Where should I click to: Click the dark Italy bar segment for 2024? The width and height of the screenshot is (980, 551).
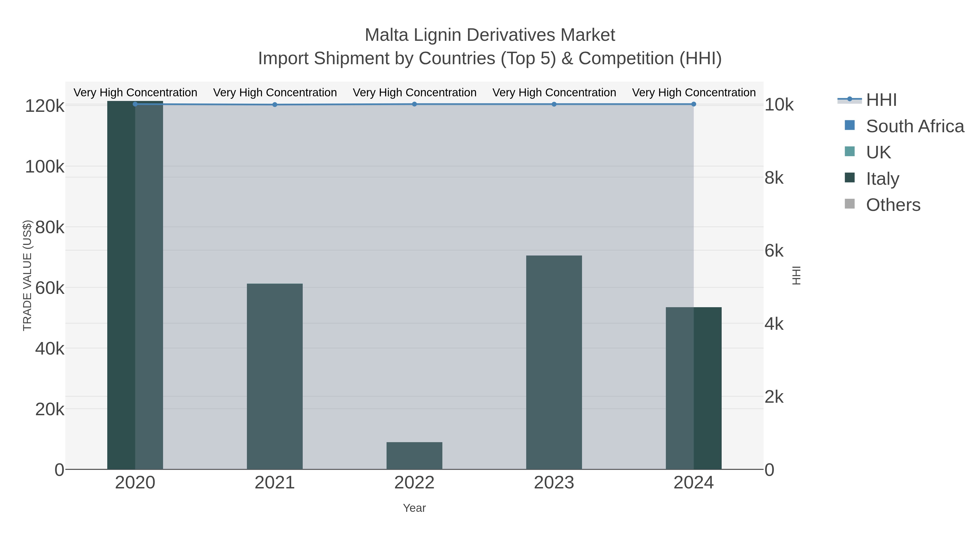pos(708,388)
